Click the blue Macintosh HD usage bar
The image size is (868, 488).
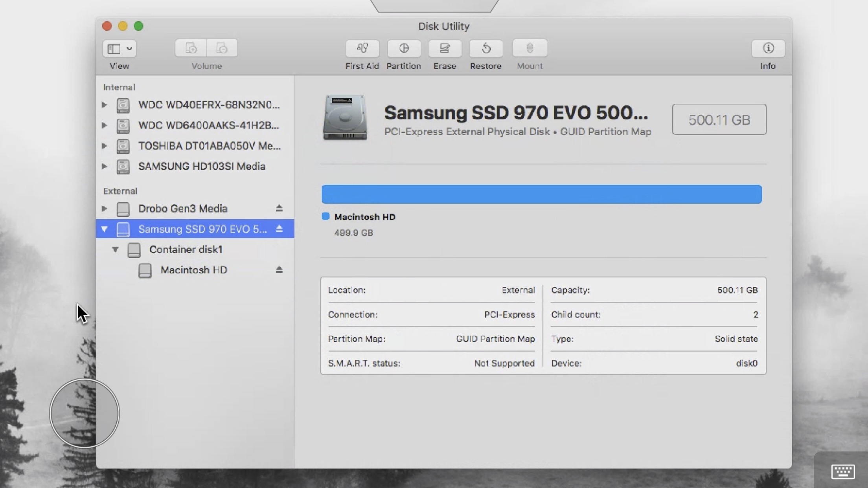(542, 194)
